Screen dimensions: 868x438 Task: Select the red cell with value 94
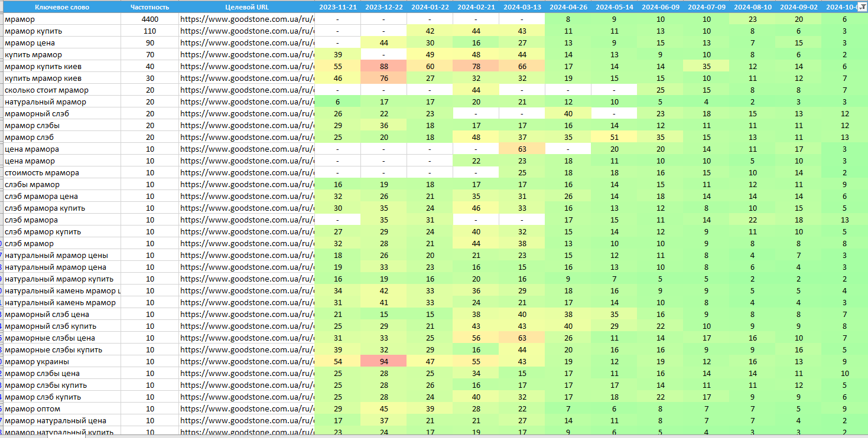point(383,361)
